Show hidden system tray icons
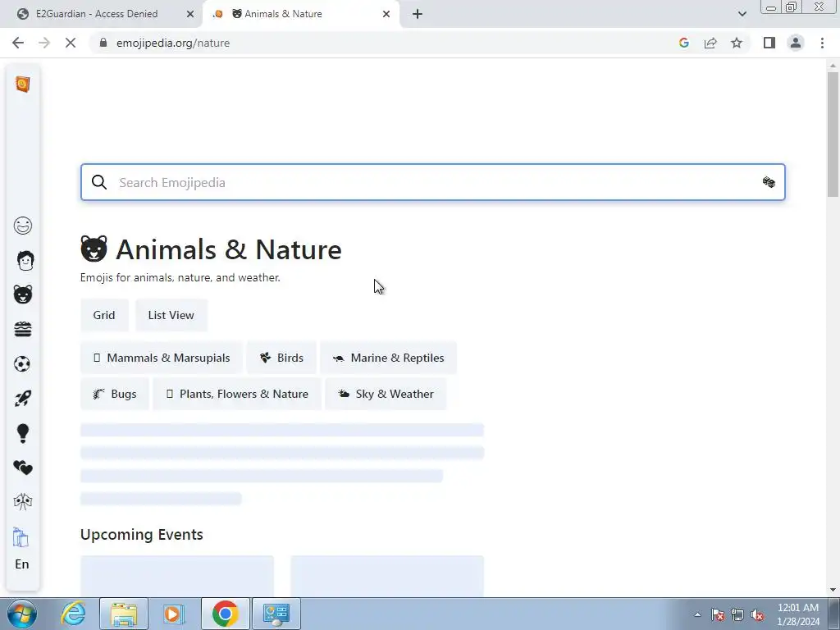Viewport: 840px width, 630px height. tap(697, 614)
